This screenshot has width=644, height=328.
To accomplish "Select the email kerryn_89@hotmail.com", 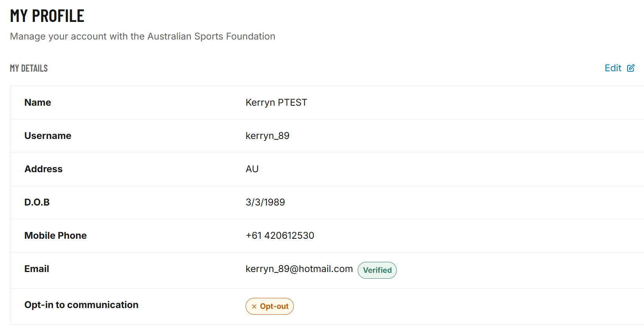I will point(299,269).
